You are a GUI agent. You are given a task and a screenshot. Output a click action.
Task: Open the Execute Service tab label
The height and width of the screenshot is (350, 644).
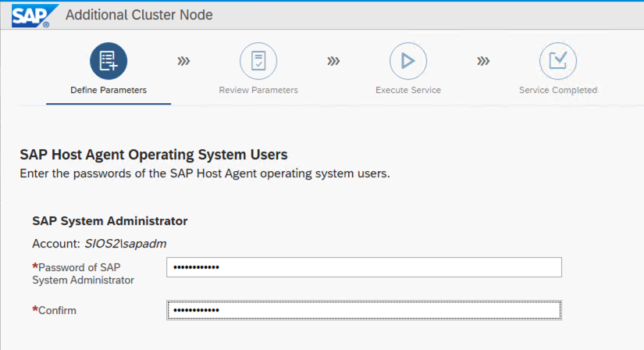click(408, 90)
